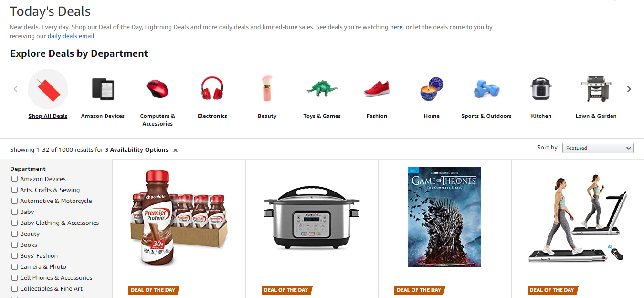The image size is (644, 298).
Task: Follow the 'here' watched deals link
Action: [396, 27]
